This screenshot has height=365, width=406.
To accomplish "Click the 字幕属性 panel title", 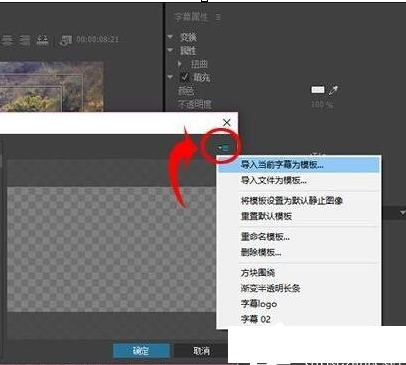I will 191,17.
